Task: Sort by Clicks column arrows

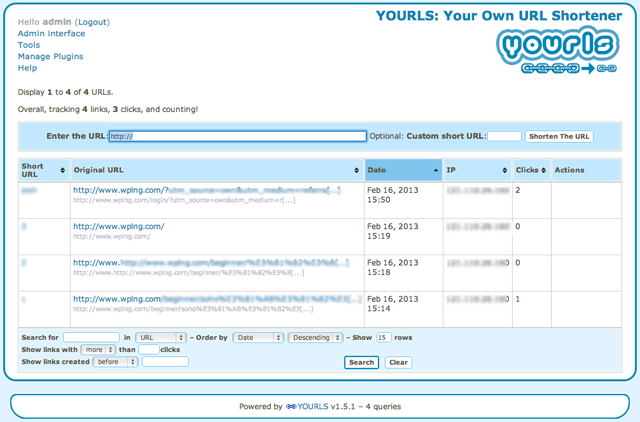Action: 543,170
